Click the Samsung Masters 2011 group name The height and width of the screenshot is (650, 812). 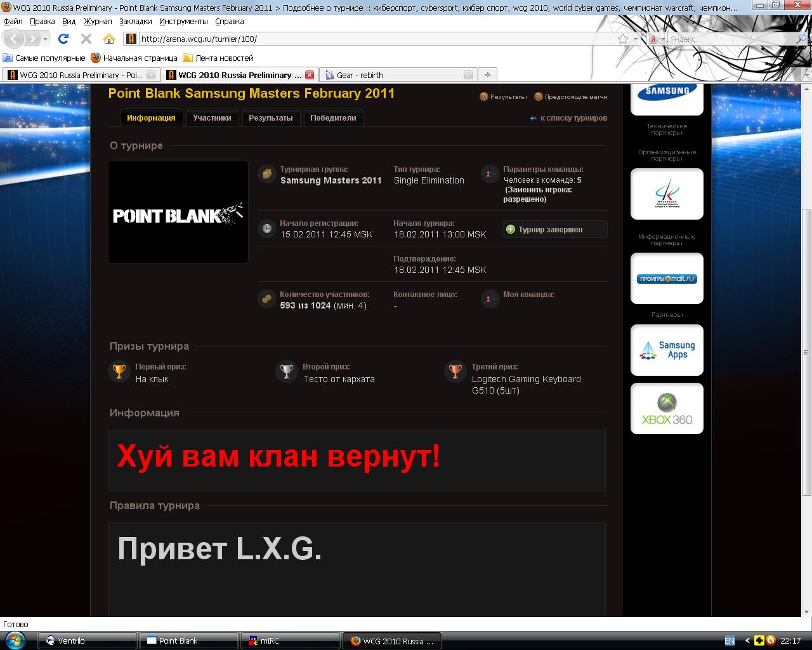tap(331, 180)
